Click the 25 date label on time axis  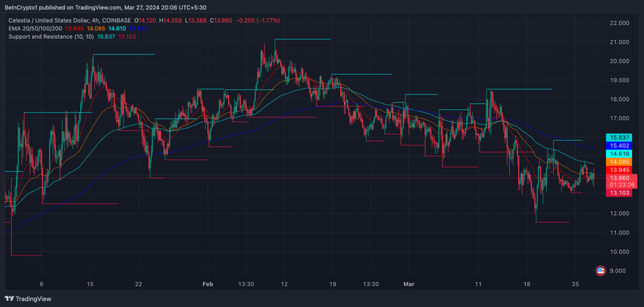click(575, 284)
